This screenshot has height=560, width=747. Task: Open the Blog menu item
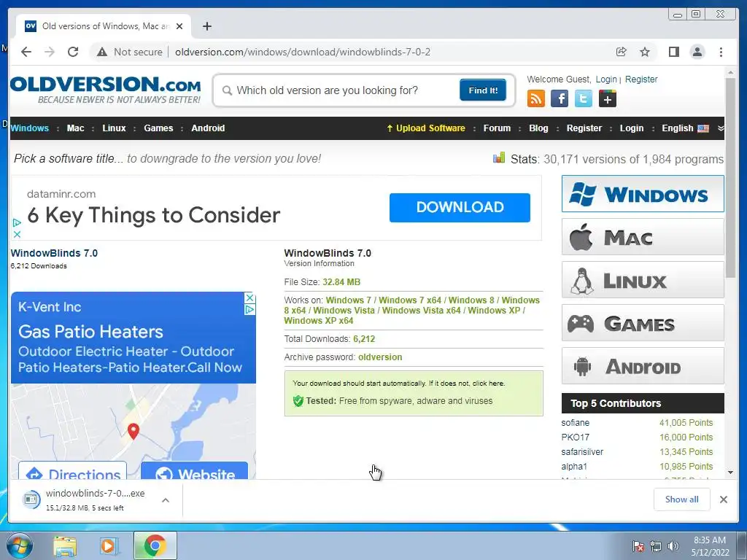[538, 128]
